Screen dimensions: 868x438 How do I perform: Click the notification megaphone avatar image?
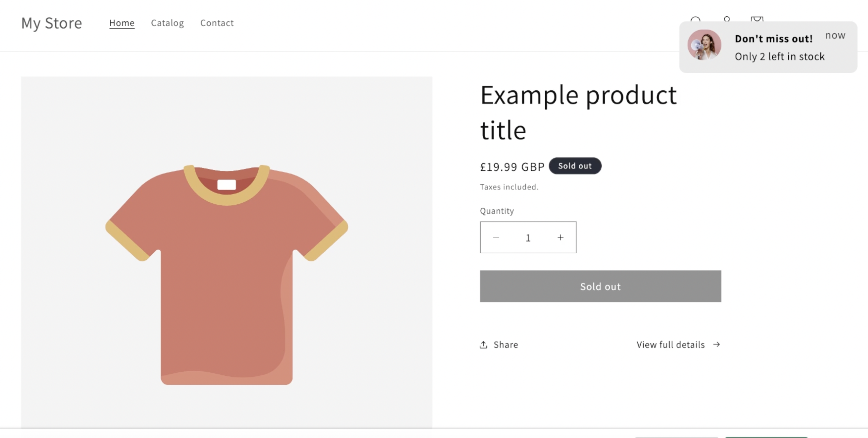click(x=704, y=45)
